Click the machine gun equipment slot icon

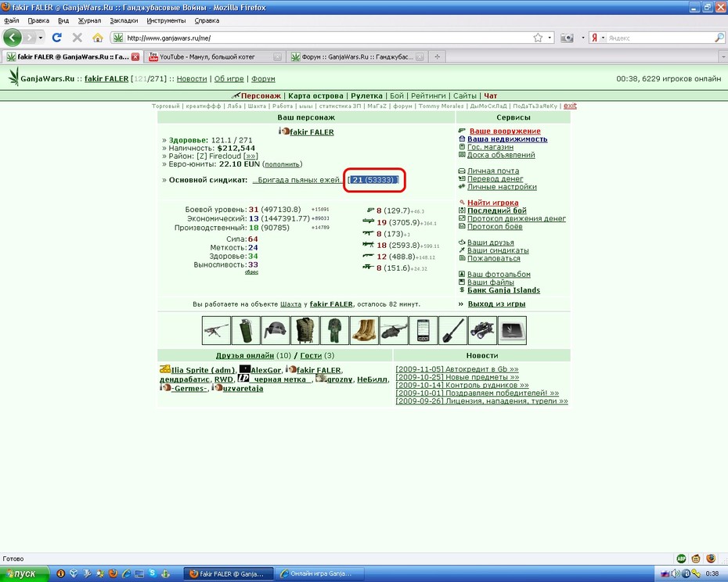click(x=216, y=330)
